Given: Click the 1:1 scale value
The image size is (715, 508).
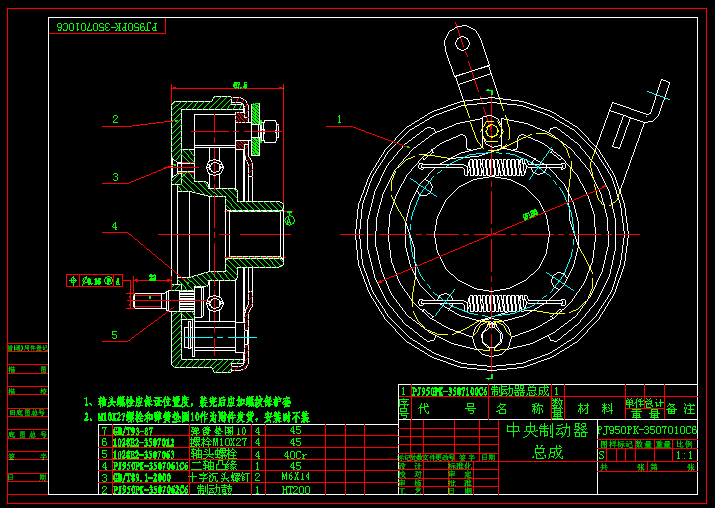Looking at the screenshot, I should (684, 455).
